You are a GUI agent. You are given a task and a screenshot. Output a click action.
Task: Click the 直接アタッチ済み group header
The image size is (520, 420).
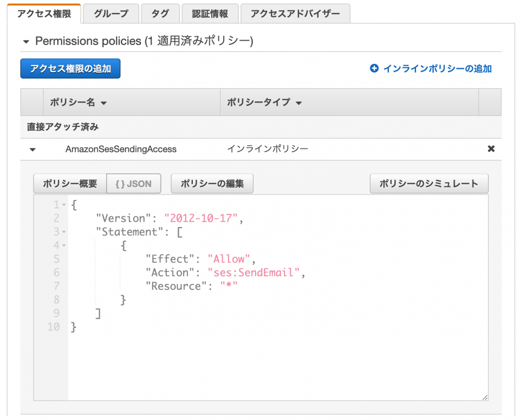point(63,127)
